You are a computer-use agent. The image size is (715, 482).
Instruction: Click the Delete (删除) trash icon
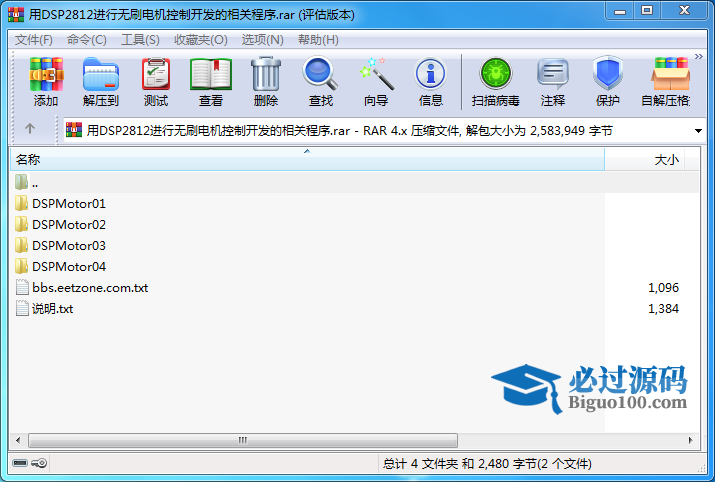tap(266, 74)
